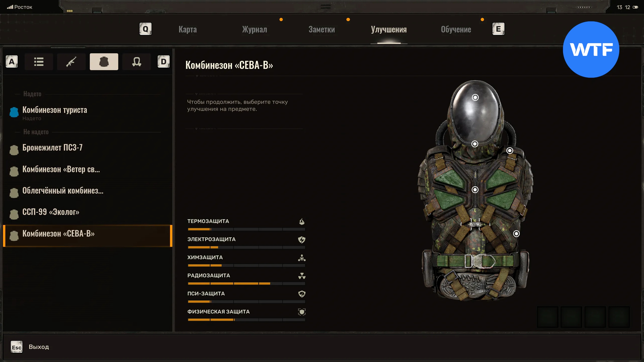Select upgrade point on suit's lower side

pos(516,234)
